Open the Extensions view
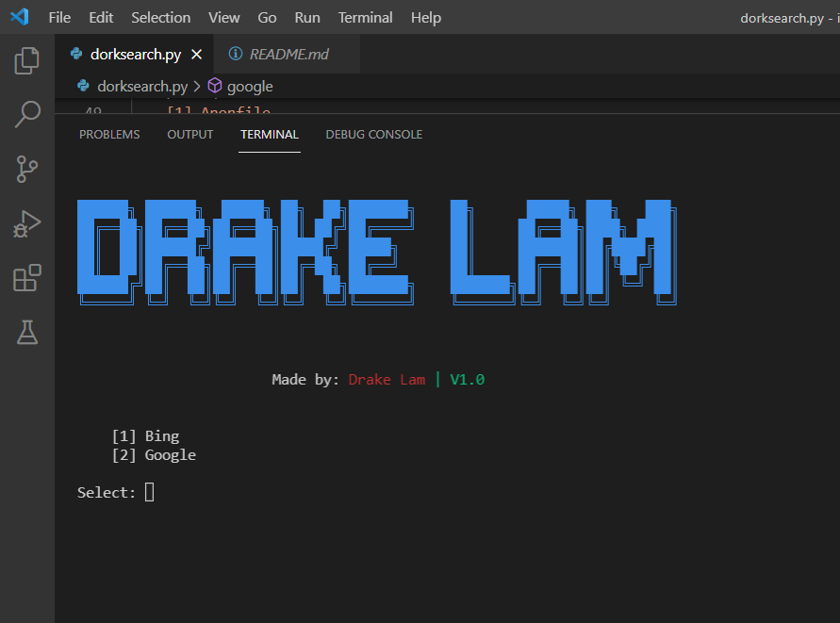Viewport: 840px width, 623px height. (26, 278)
